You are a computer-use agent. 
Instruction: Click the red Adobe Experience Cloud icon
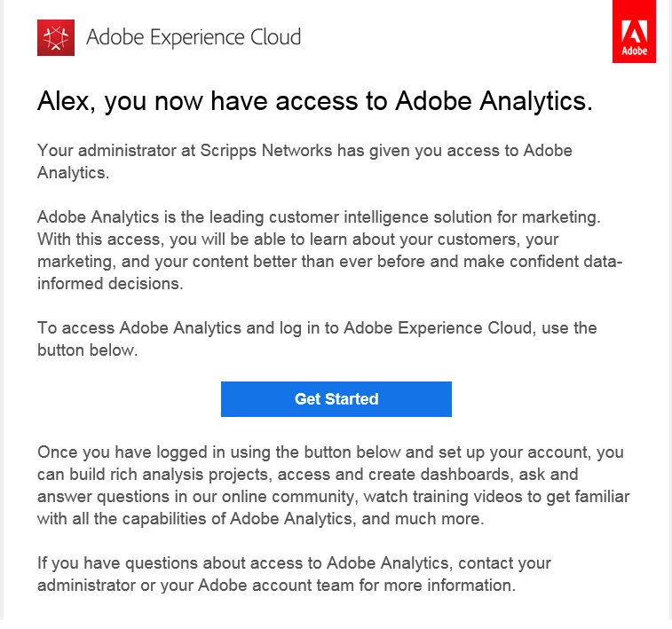(x=56, y=37)
